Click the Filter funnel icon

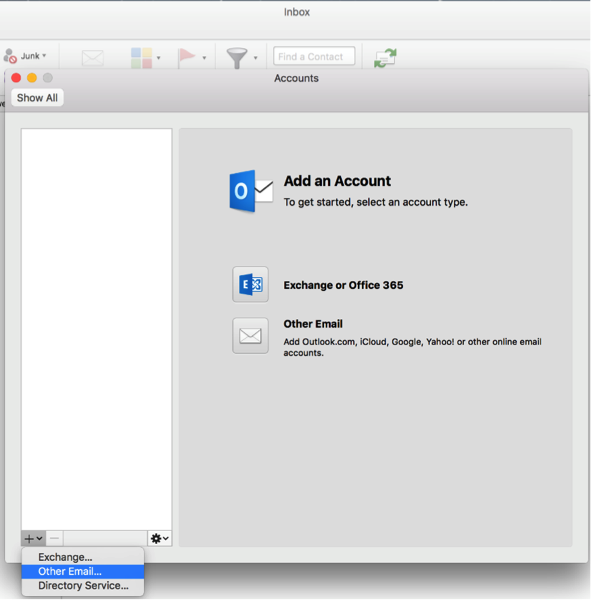(x=237, y=58)
